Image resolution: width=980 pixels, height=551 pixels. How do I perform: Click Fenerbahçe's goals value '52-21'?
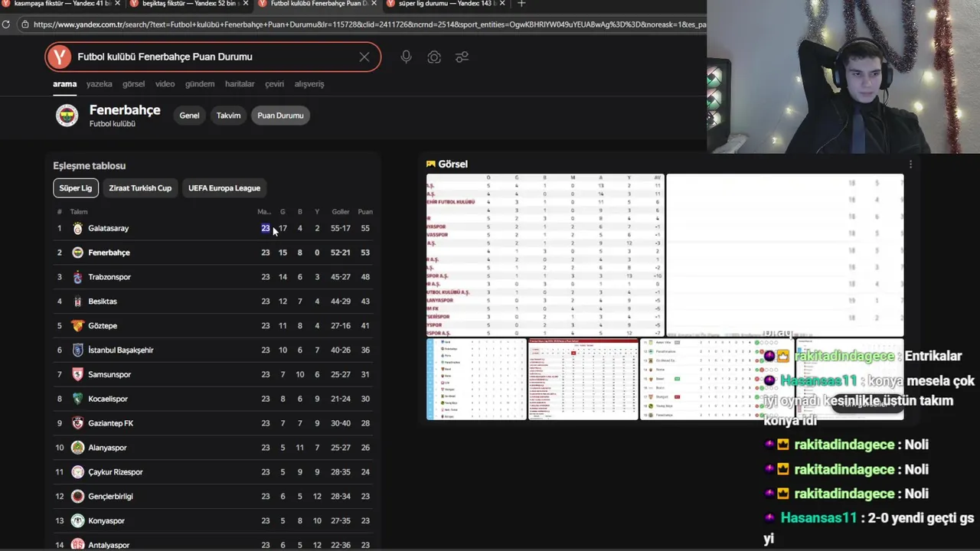(x=341, y=253)
